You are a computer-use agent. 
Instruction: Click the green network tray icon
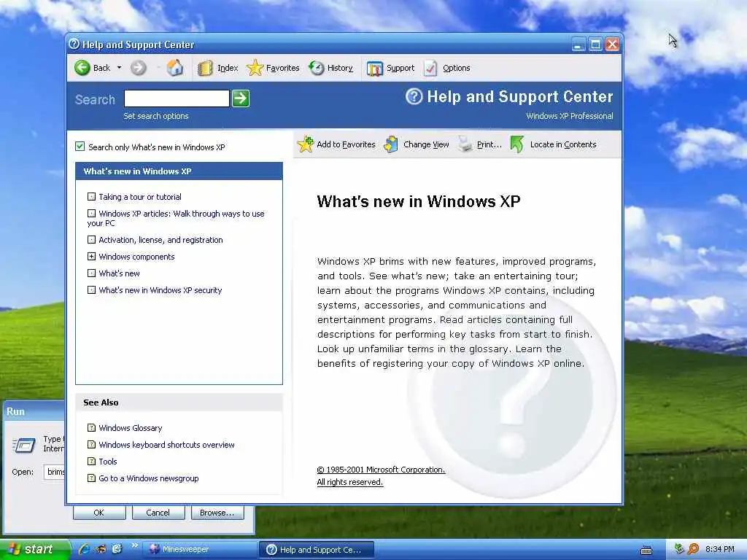[x=679, y=549]
